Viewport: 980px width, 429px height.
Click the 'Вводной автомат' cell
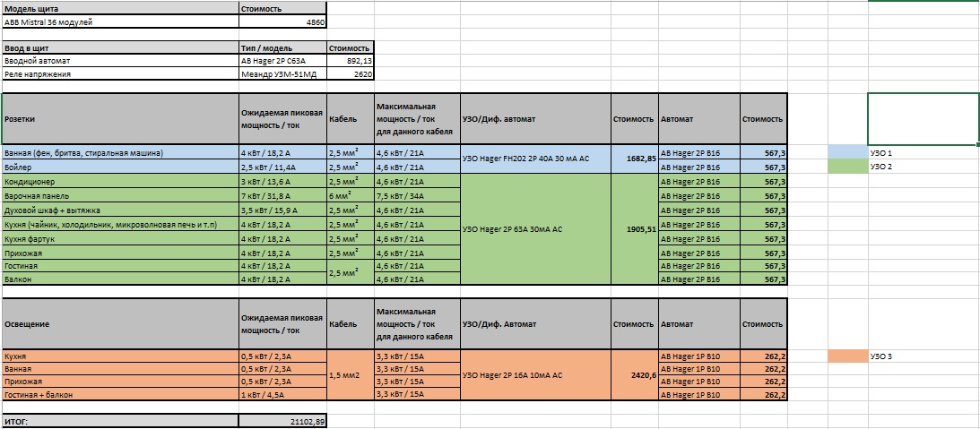[120, 61]
